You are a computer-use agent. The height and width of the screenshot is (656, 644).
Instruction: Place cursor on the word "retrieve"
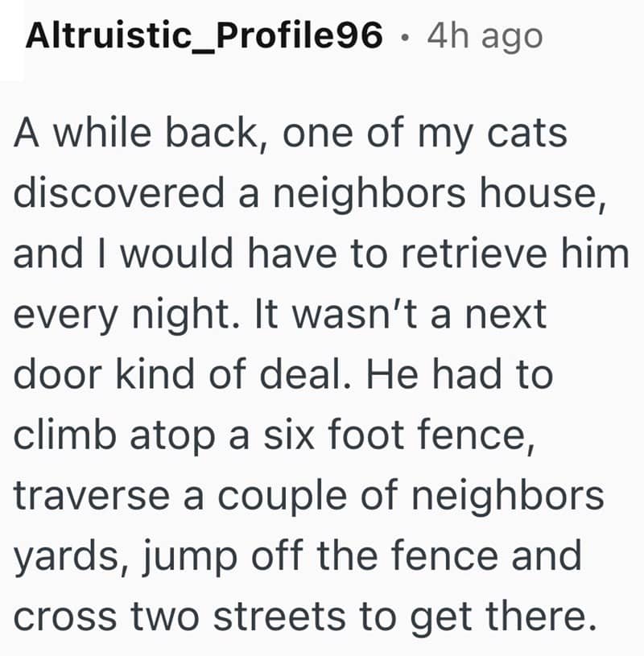point(477,254)
